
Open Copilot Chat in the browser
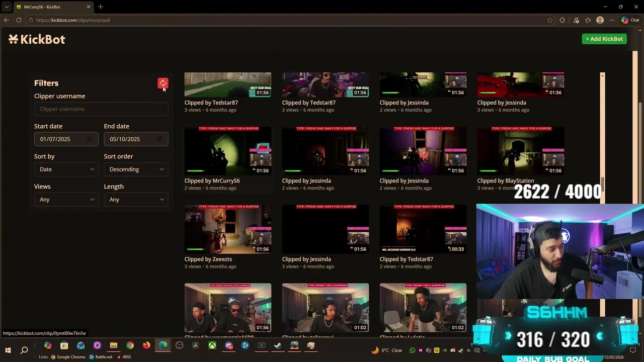630,20
